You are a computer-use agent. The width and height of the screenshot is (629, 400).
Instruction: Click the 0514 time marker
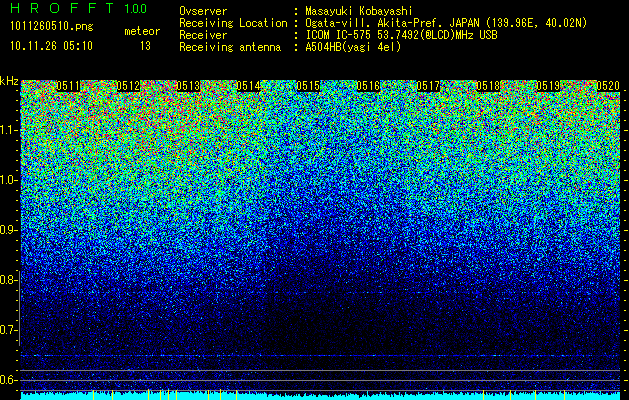point(248,86)
